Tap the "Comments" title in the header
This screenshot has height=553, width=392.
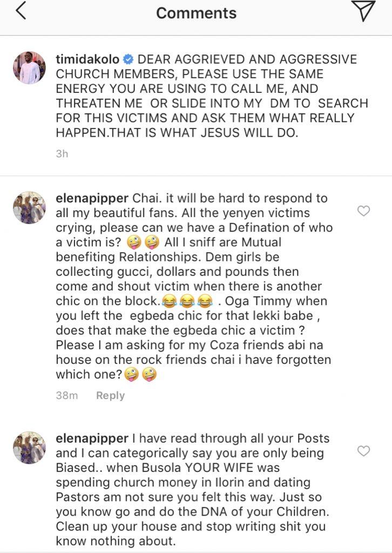click(x=196, y=13)
